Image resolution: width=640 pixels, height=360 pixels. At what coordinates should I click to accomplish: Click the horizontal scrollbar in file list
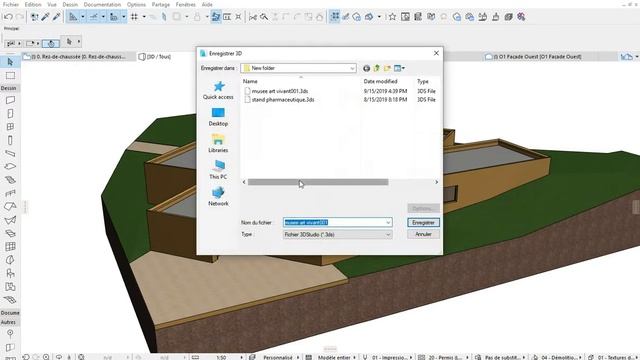coord(318,182)
